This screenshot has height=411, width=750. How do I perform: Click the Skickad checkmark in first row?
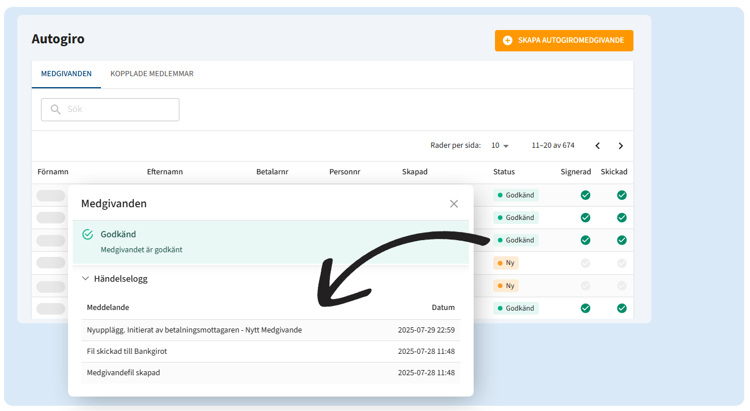click(621, 195)
